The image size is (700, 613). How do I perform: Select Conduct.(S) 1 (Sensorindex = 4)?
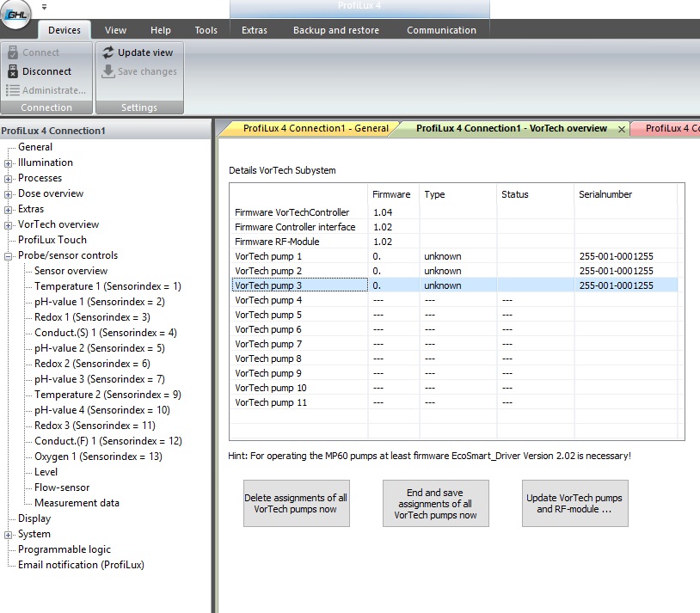[106, 333]
